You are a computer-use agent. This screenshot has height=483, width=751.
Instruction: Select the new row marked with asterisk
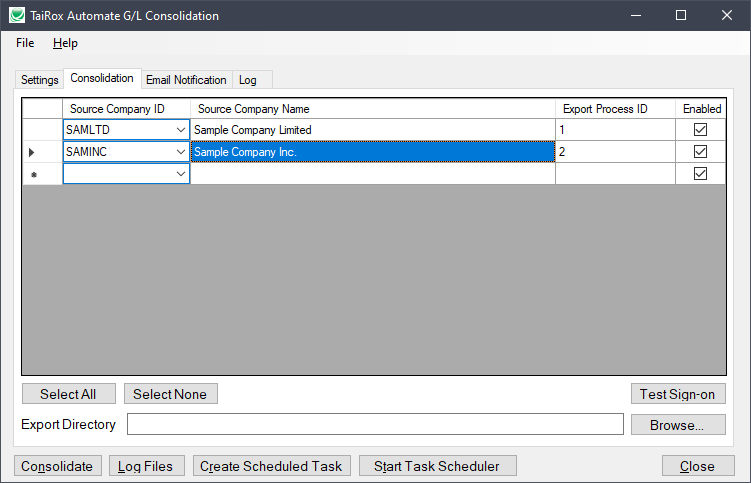[x=42, y=174]
